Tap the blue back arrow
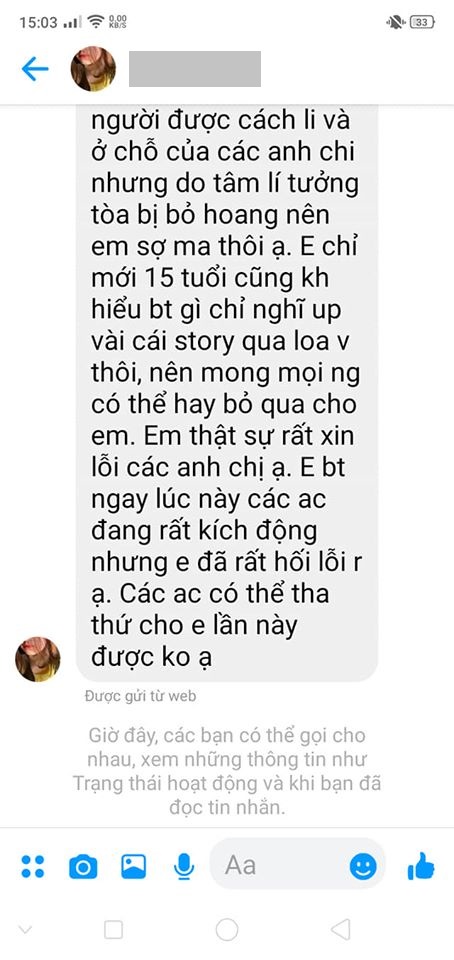 [x=35, y=69]
